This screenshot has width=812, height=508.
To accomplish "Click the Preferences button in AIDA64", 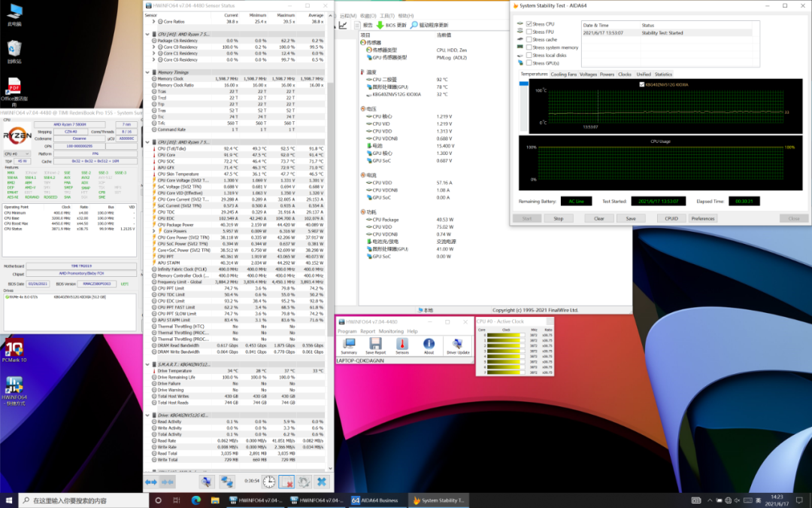I will [702, 218].
